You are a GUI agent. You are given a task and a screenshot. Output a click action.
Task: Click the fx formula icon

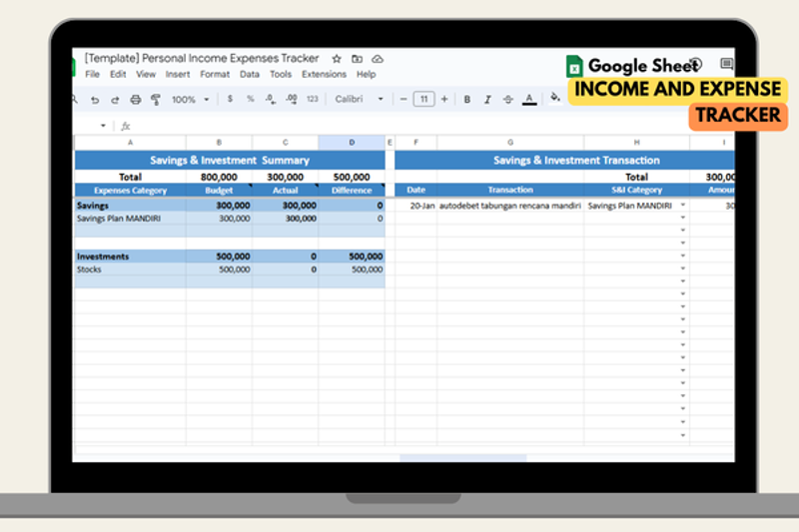[x=126, y=126]
